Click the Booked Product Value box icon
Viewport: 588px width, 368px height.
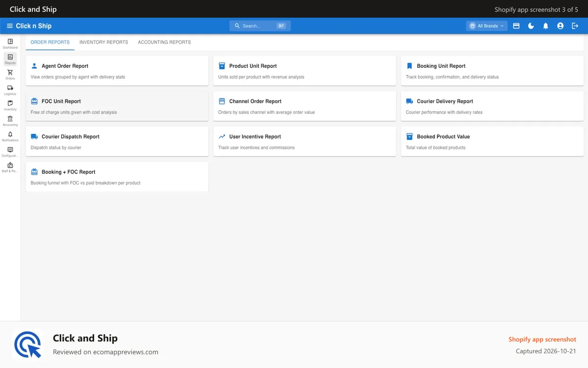(x=410, y=136)
